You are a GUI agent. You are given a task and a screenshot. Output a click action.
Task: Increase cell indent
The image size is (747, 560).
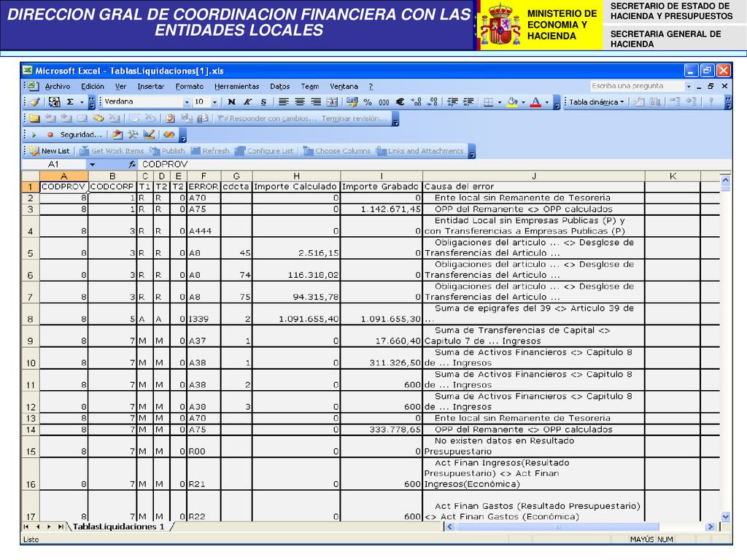[469, 102]
